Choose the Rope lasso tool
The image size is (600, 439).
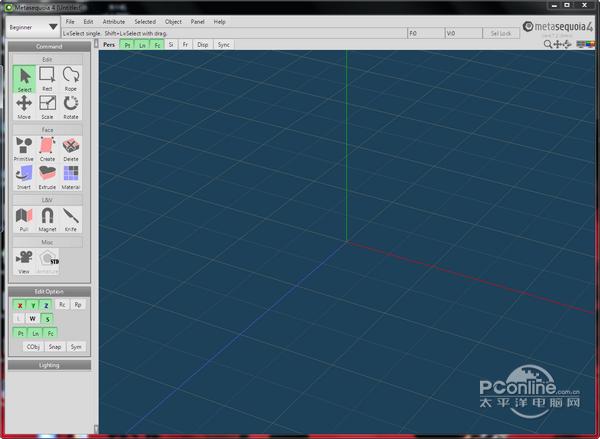(71, 79)
